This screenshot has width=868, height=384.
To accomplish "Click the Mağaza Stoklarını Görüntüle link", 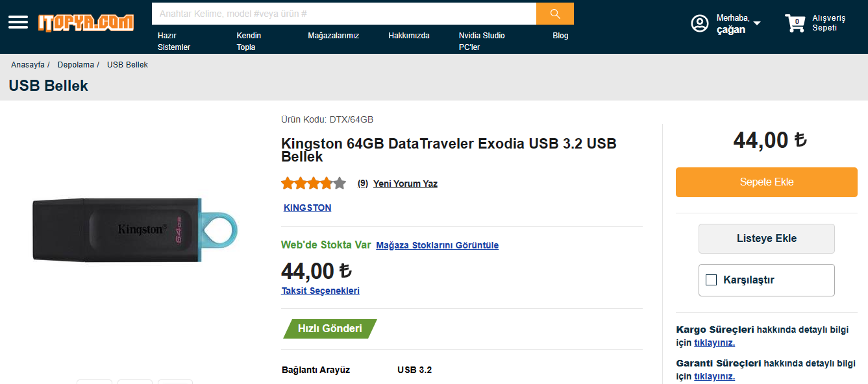I will click(x=437, y=245).
